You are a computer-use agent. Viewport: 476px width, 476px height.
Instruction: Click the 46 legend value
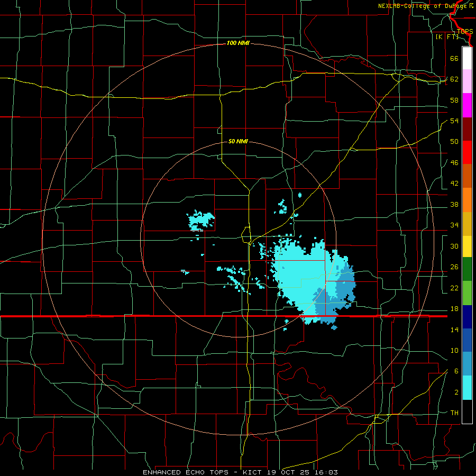(x=454, y=163)
